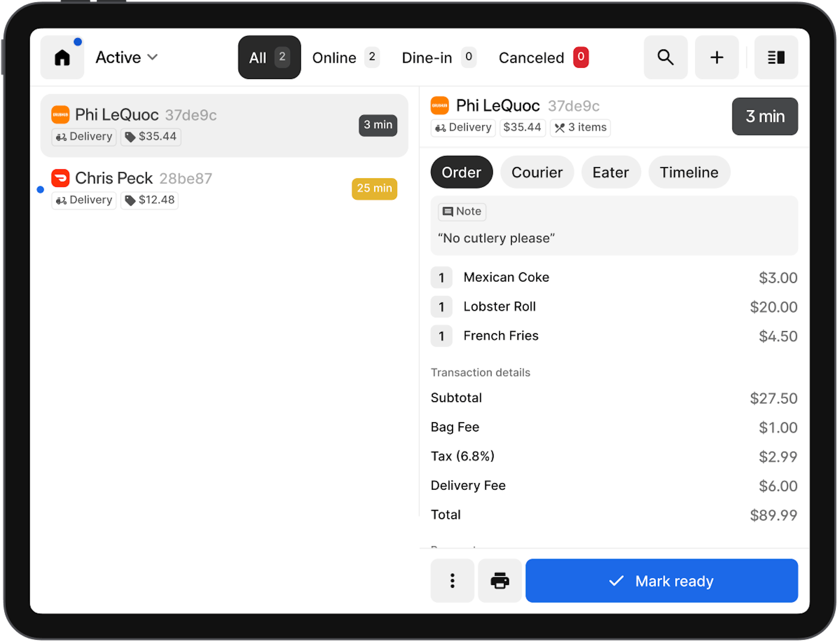This screenshot has width=840, height=642.
Task: Switch to the Courier tab
Action: tap(537, 172)
